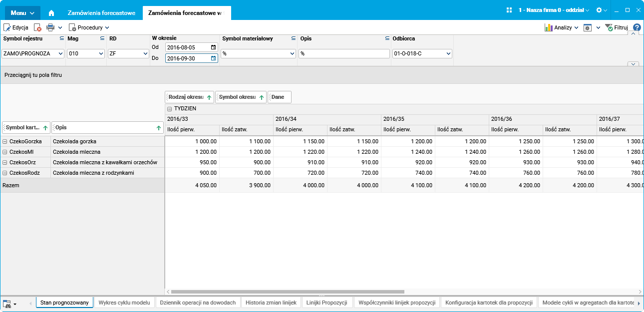The height and width of the screenshot is (312, 644).
Task: Click the four-squares window grid icon
Action: coord(509,10)
